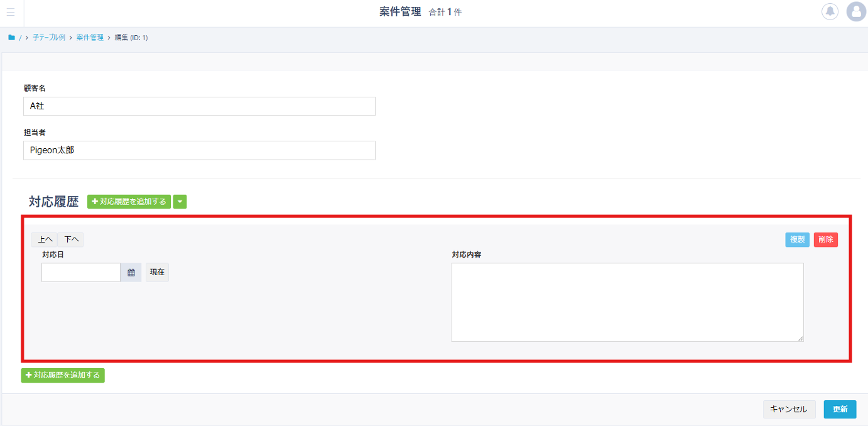Set the current date with 現在 button
Screen dimensions: 868x426
tap(157, 273)
